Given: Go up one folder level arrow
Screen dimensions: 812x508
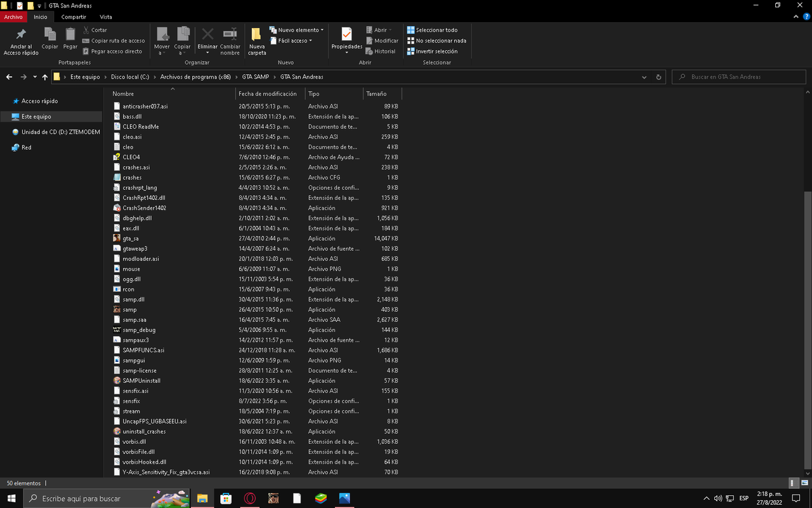Looking at the screenshot, I should (x=44, y=77).
